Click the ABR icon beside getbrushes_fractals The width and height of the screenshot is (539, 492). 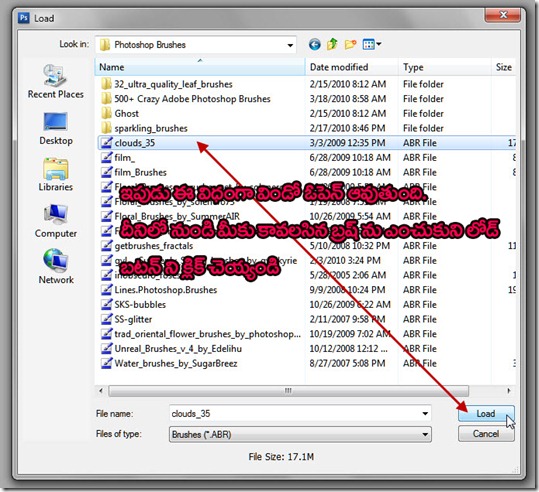click(107, 246)
